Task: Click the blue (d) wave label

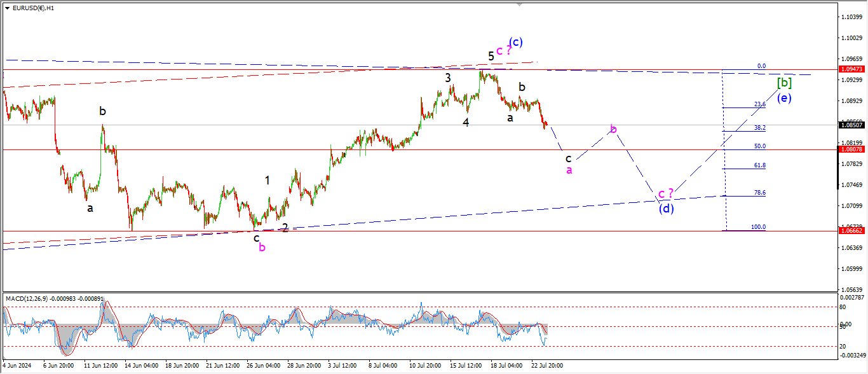Action: point(666,208)
